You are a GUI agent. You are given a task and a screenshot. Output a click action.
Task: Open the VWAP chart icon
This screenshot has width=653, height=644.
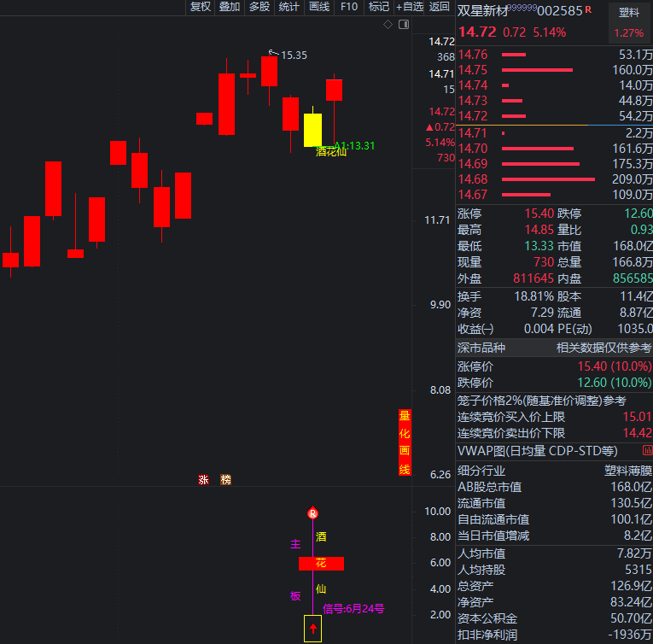[647, 451]
